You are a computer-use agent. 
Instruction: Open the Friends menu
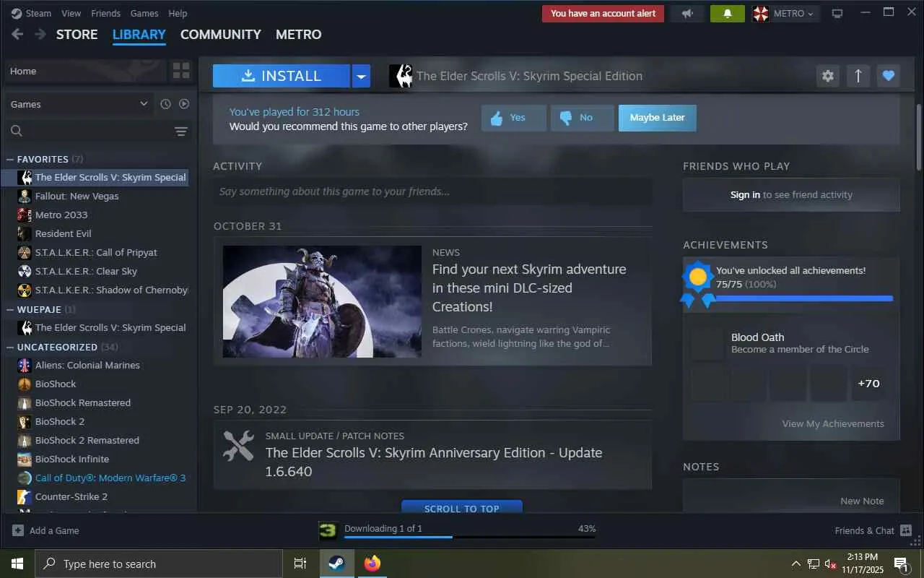coord(106,13)
